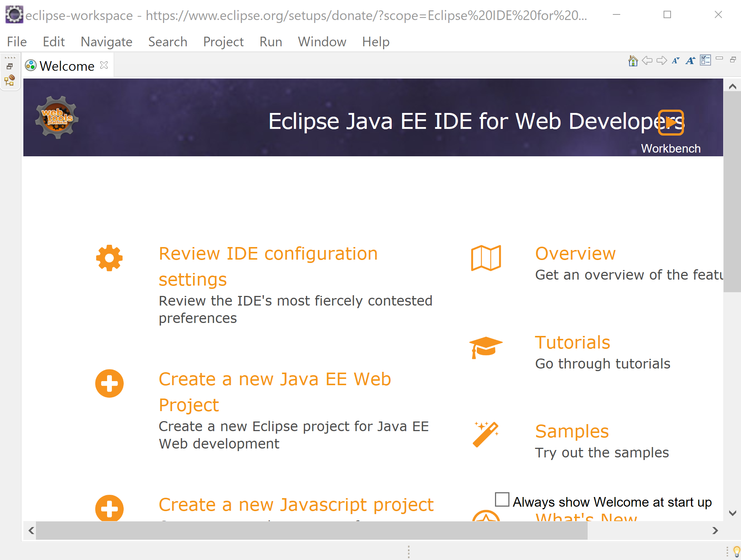The image size is (741, 560).
Task: Click the tip lightbulb icon in status bar
Action: click(737, 551)
